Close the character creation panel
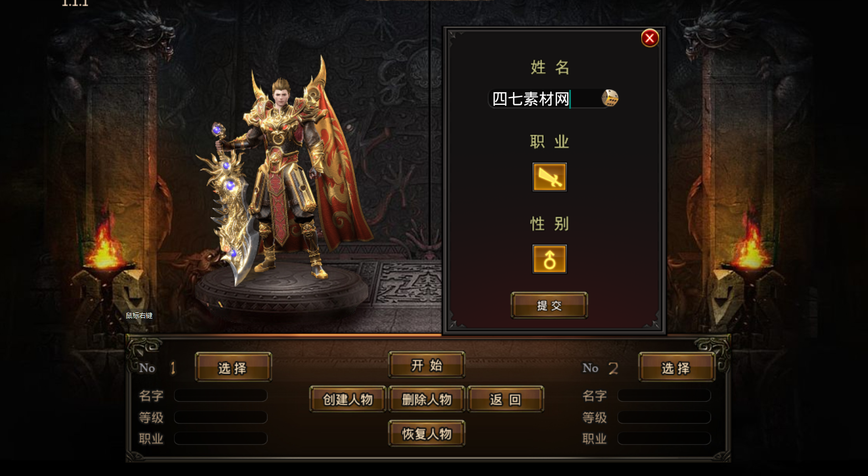 (650, 38)
